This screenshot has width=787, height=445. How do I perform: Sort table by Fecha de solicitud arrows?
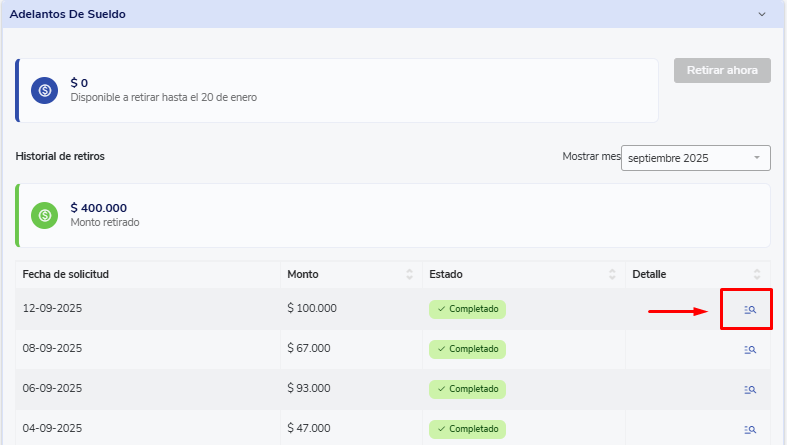267,275
